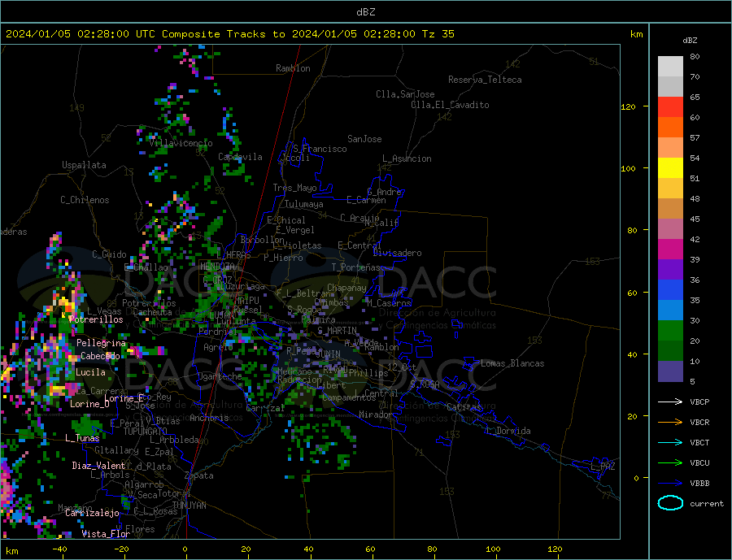Click the Ugarteche label
Viewport: 732px width, 560px height.
(220, 376)
